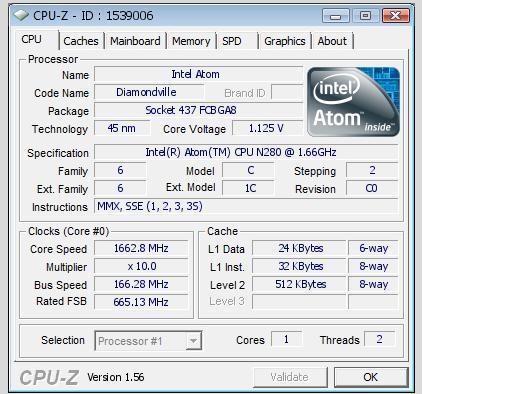The width and height of the screenshot is (512, 394).
Task: Click the Model value C
Action: coord(248,170)
